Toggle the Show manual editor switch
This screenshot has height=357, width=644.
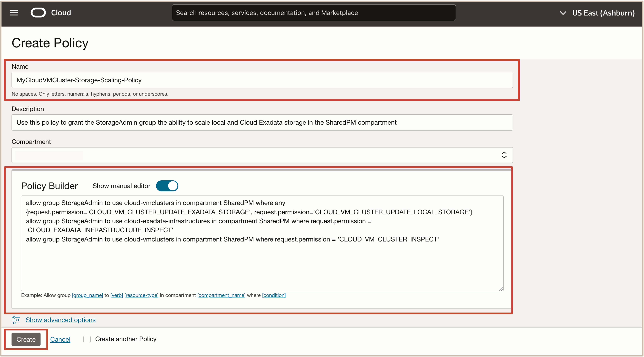[167, 186]
